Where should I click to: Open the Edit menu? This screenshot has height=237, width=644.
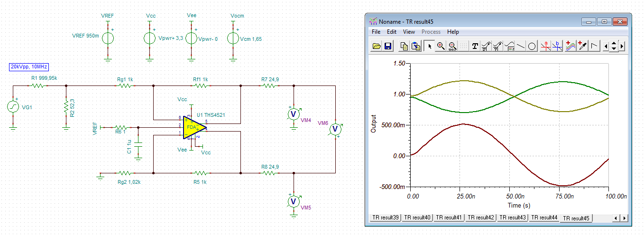point(392,32)
